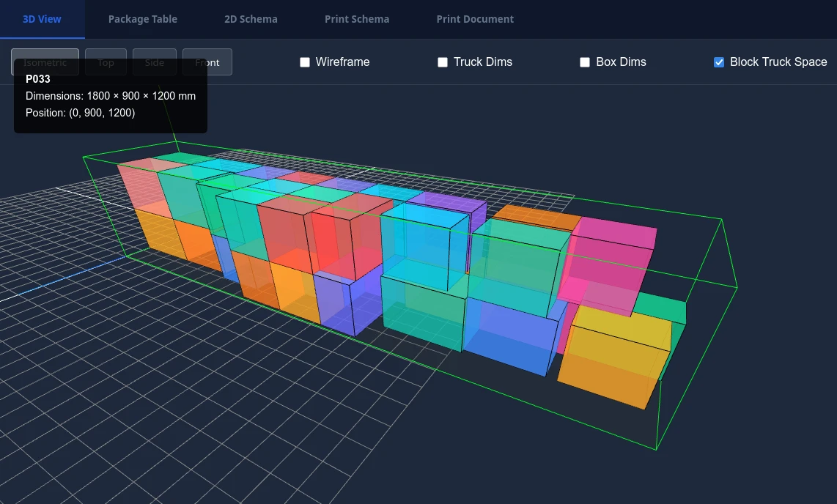The width and height of the screenshot is (837, 504).
Task: Open the 2D Schema tab
Action: tap(251, 19)
